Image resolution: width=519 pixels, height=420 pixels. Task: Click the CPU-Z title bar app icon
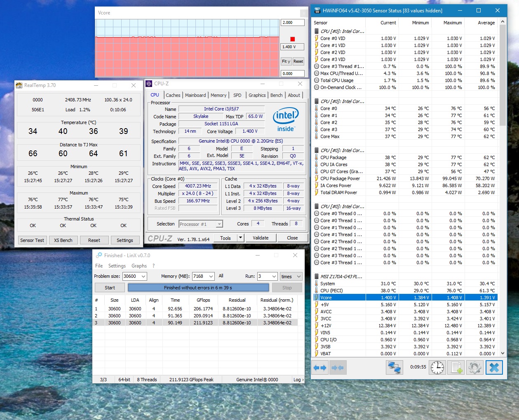[x=149, y=84]
